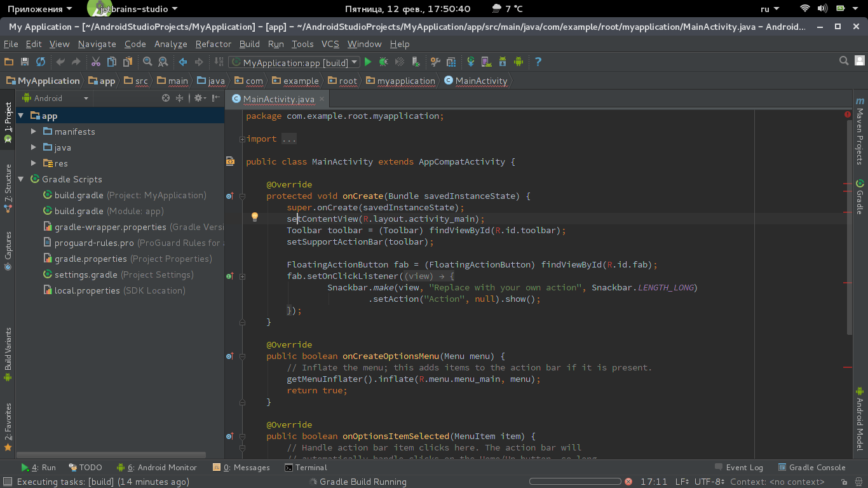
Task: Click the Cut scissors icon
Action: [x=96, y=62]
